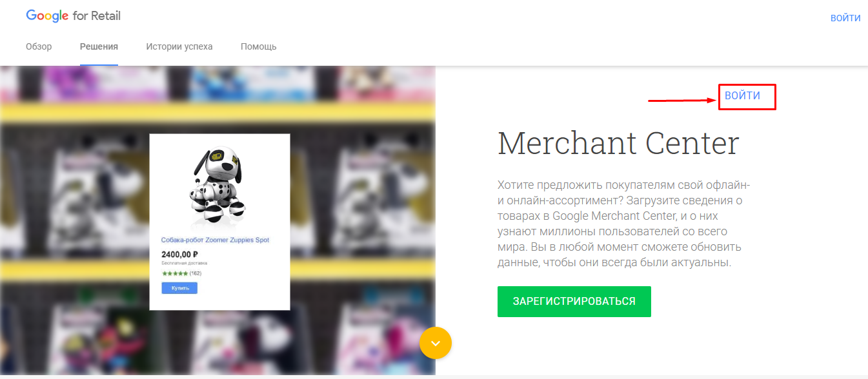Screen dimensions: 868x379
Task: Click the red arrow pointing to ВОЙТИ
Action: [683, 100]
